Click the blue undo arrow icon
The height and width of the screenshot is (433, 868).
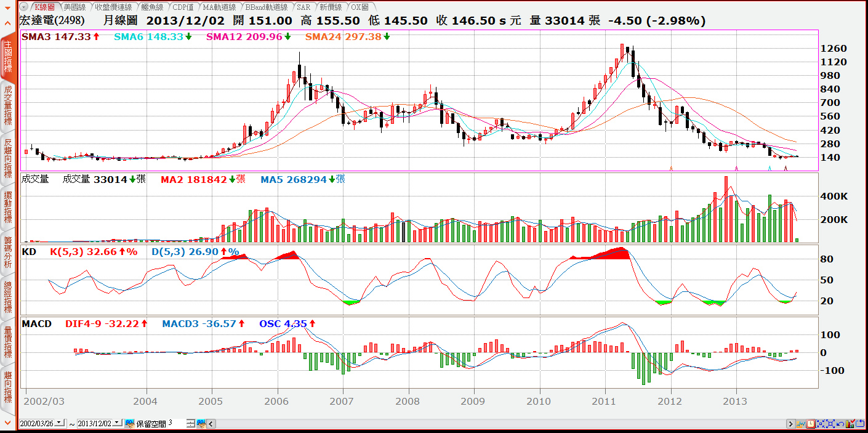point(840,424)
